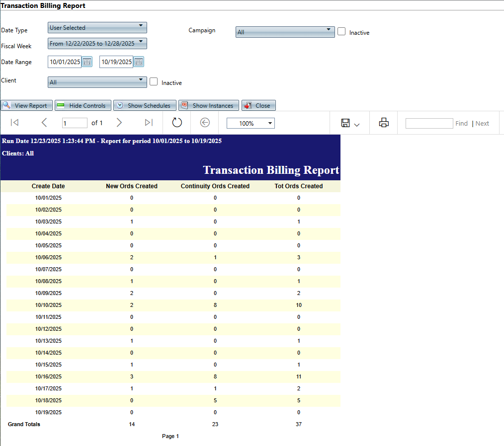This screenshot has width=504, height=446.
Task: Open Show Schedules
Action: [x=145, y=105]
